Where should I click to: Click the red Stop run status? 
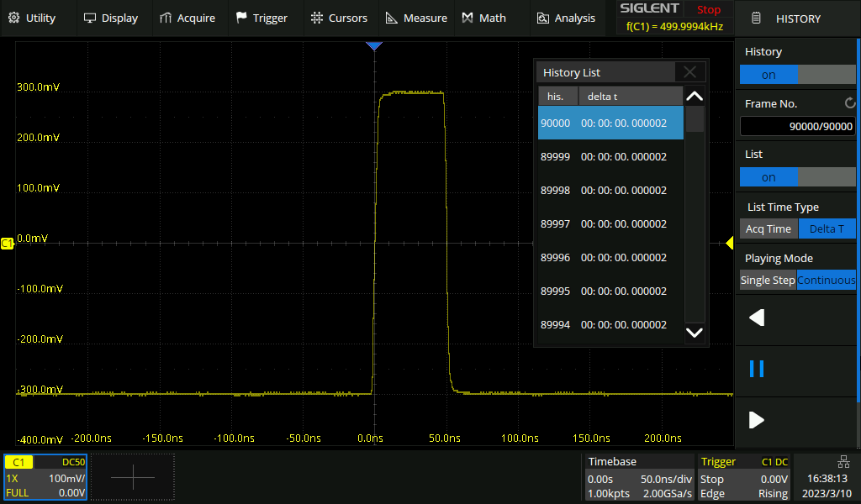point(709,9)
